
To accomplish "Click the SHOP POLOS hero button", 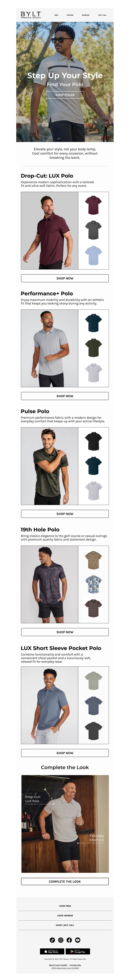I will tap(65, 95).
